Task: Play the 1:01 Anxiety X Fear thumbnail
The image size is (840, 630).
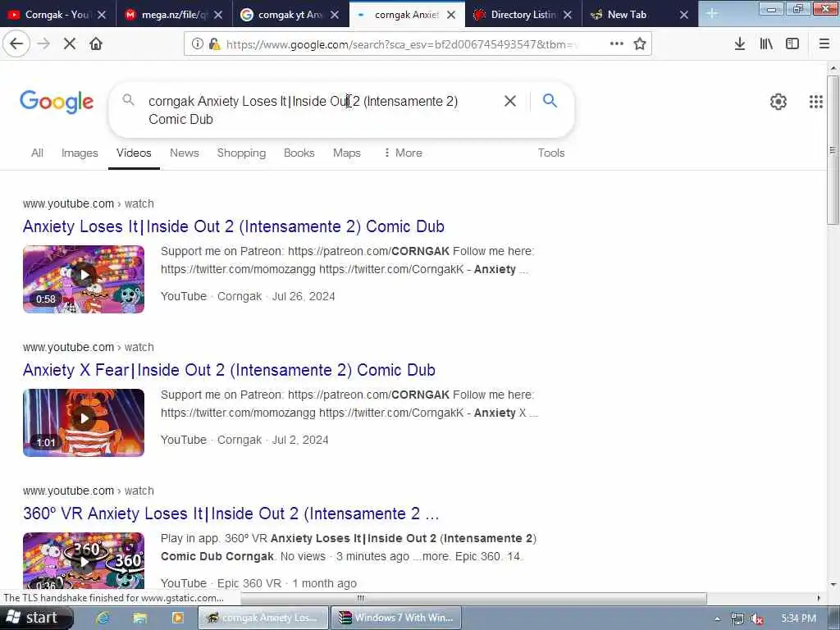Action: 84,422
